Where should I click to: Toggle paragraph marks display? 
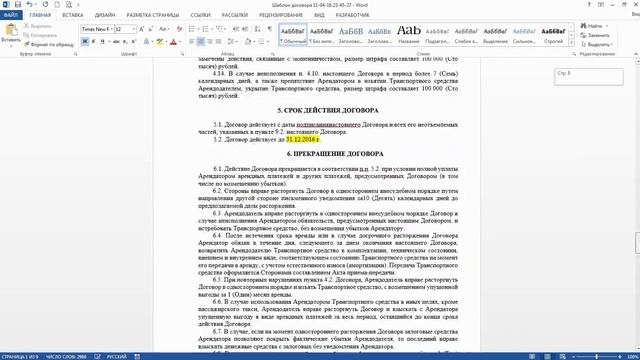pyautogui.click(x=270, y=29)
